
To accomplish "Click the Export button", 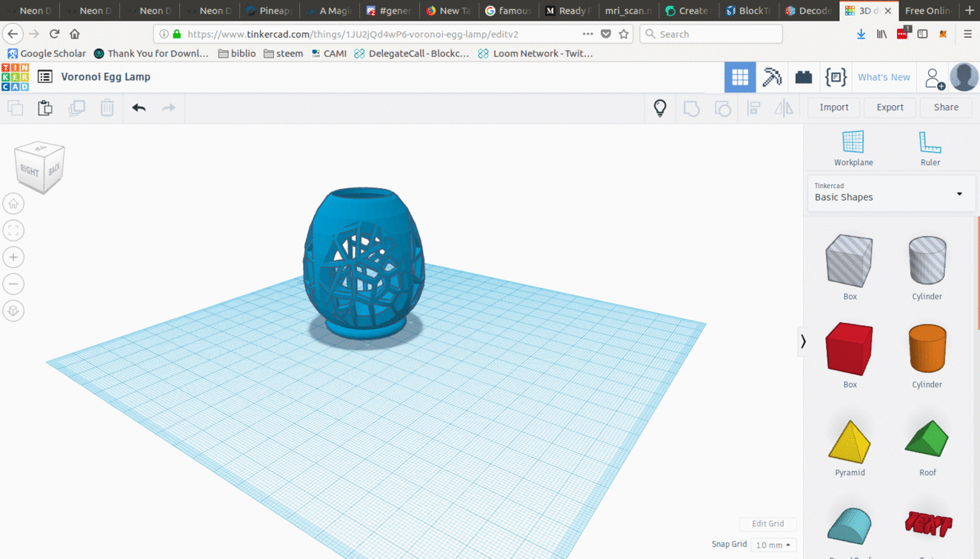I will point(890,107).
